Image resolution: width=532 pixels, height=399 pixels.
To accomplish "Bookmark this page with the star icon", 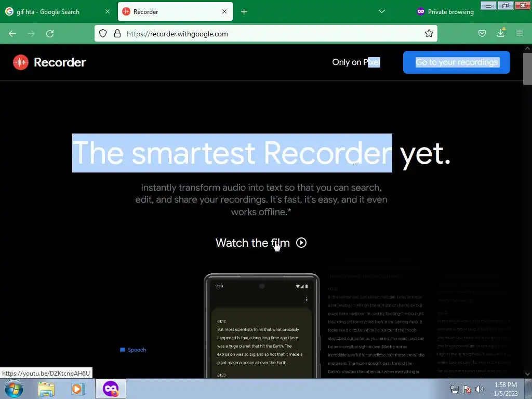I will 429,33.
